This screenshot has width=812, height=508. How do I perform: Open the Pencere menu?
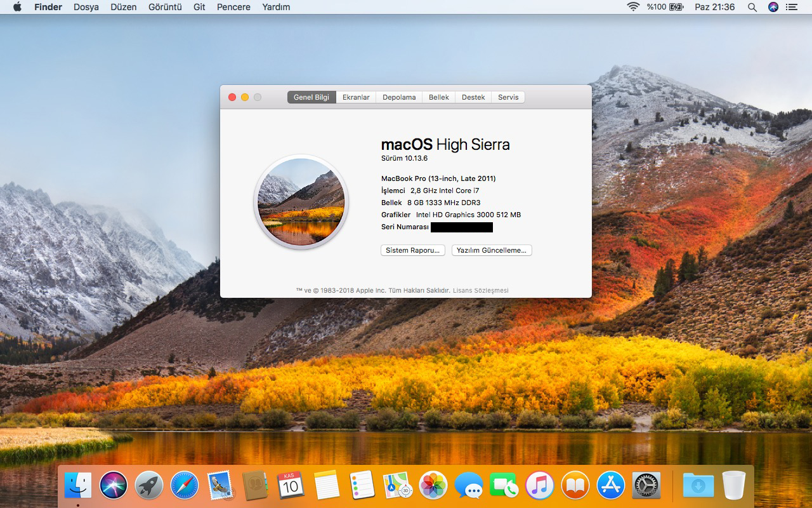click(x=233, y=7)
